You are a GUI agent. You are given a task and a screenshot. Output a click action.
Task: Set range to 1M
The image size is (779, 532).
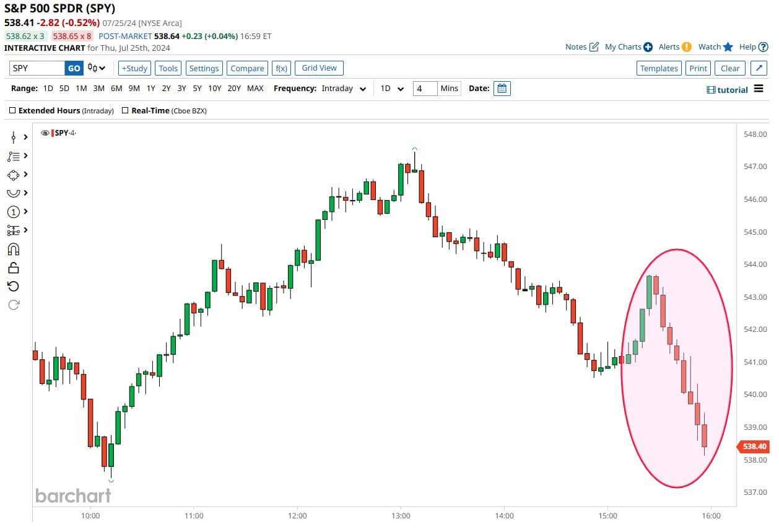[x=81, y=89]
